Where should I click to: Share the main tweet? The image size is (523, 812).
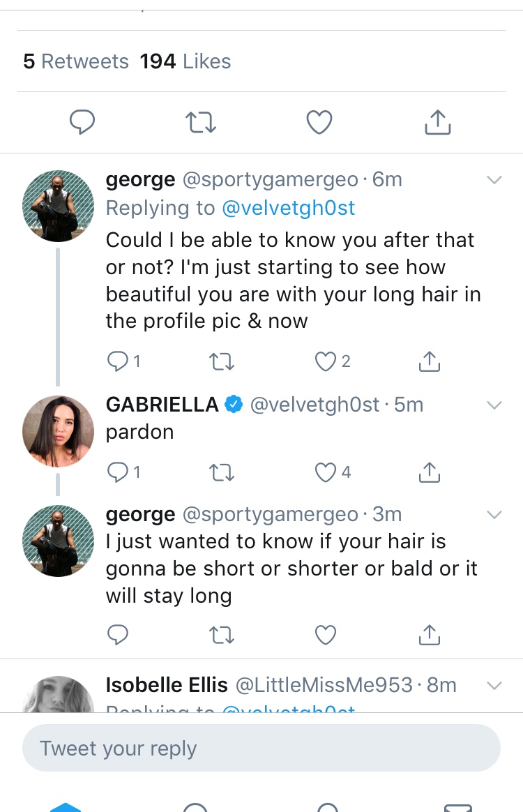coord(438,123)
